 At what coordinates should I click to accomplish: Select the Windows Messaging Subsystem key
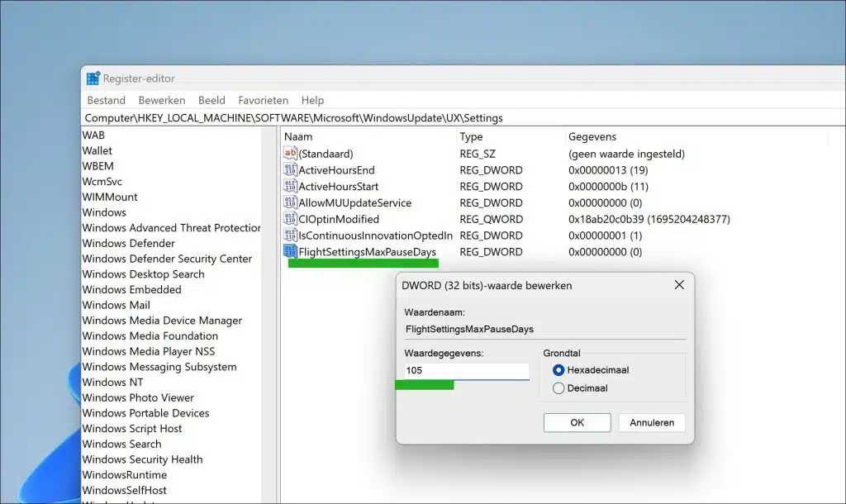(159, 367)
